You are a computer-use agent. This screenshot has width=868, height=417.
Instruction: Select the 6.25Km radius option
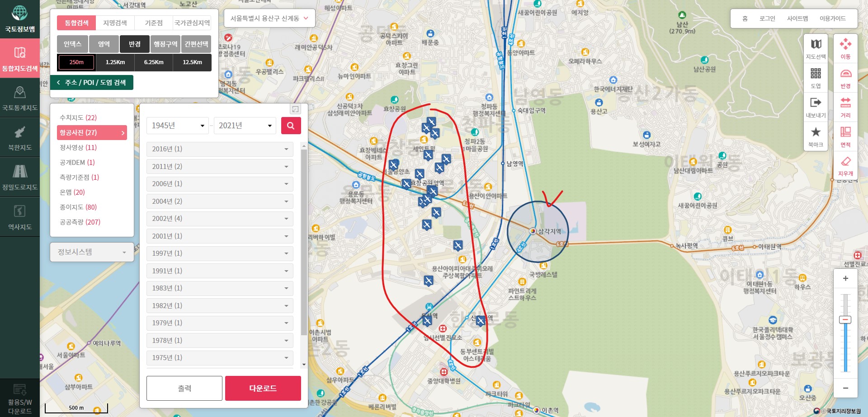point(154,62)
